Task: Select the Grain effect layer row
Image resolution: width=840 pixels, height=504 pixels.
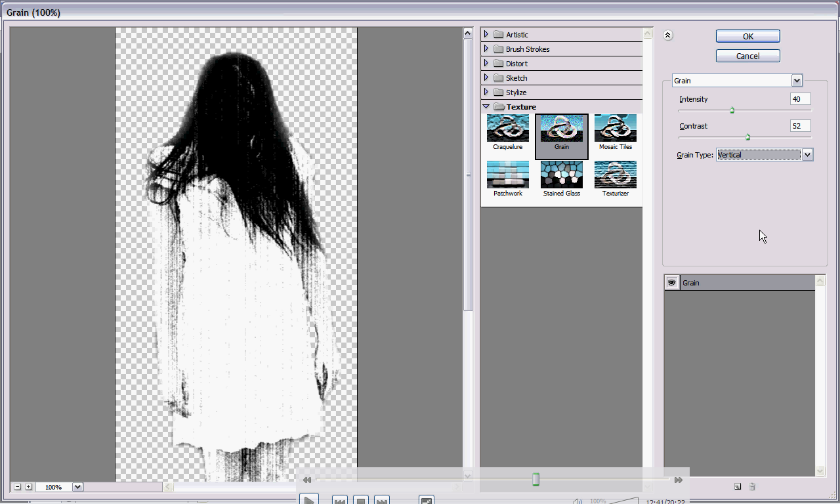Action: (740, 283)
